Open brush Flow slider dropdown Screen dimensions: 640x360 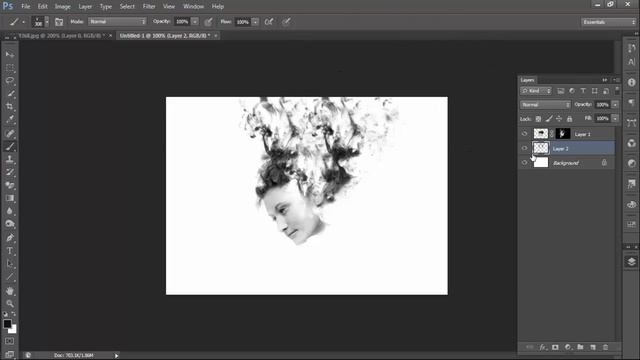coord(255,22)
